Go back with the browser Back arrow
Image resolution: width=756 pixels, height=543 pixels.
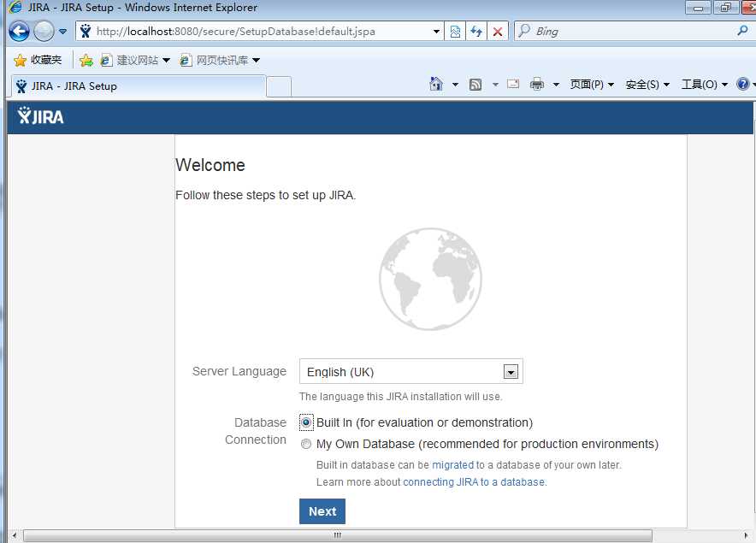point(20,32)
